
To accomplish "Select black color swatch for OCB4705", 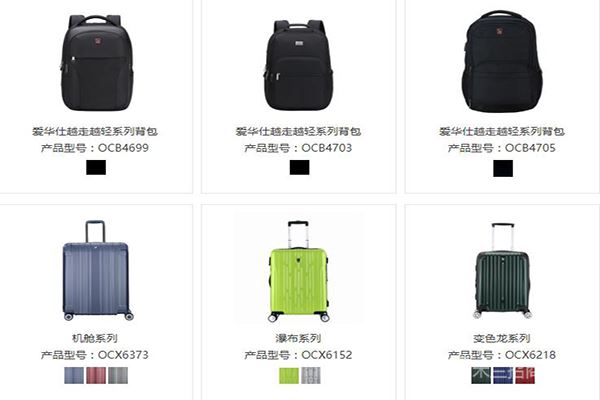I will [x=503, y=168].
